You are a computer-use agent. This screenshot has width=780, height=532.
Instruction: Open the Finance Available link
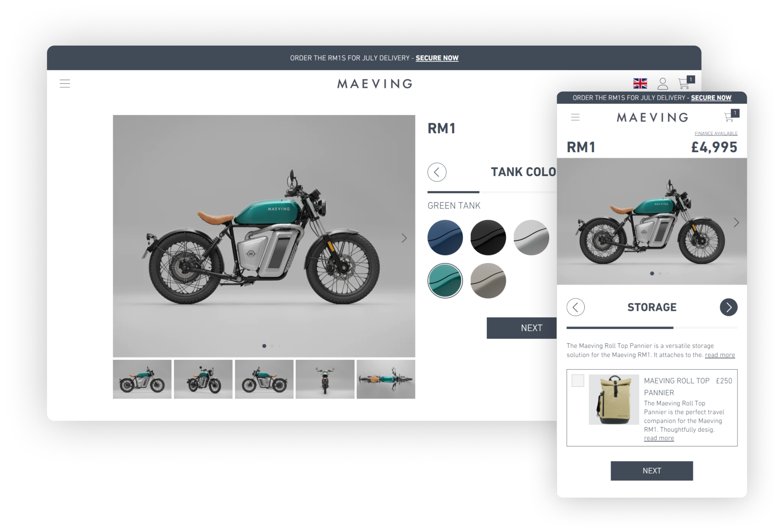click(716, 133)
